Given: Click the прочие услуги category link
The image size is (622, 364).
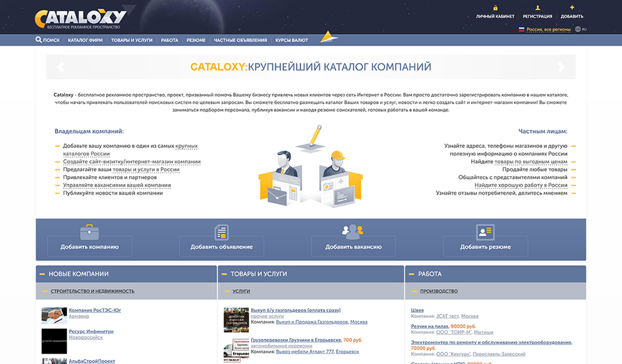Looking at the screenshot, I should pos(268,316).
